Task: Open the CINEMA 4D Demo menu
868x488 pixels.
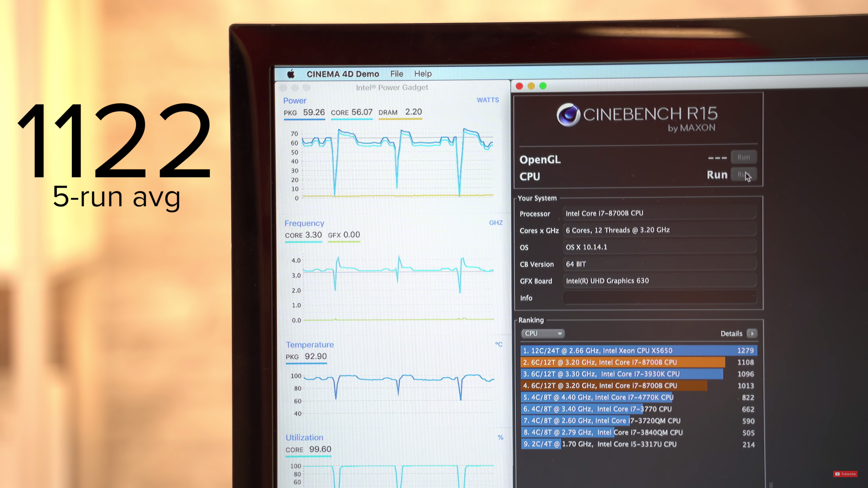Action: [343, 74]
